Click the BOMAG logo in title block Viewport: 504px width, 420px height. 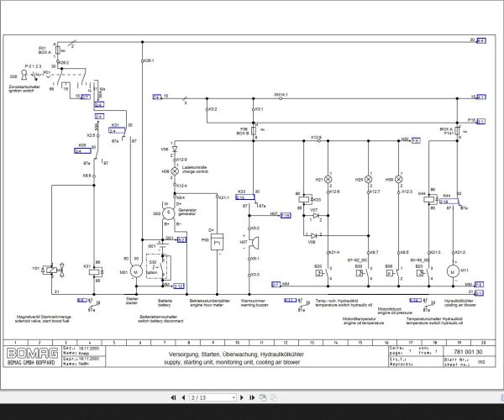(33, 353)
